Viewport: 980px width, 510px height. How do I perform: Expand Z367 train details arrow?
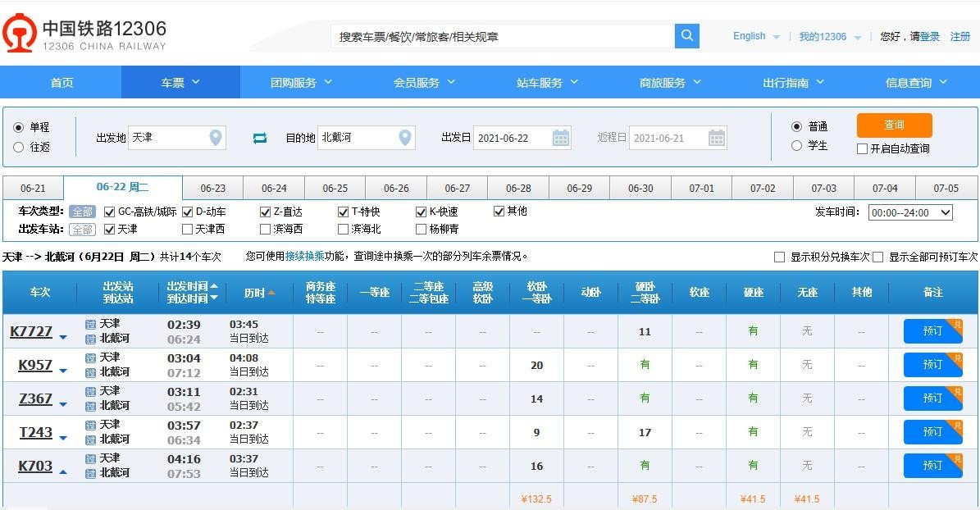[63, 404]
